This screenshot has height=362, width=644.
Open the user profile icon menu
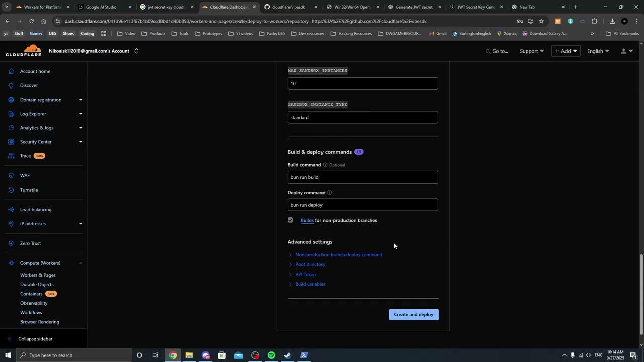tap(626, 51)
